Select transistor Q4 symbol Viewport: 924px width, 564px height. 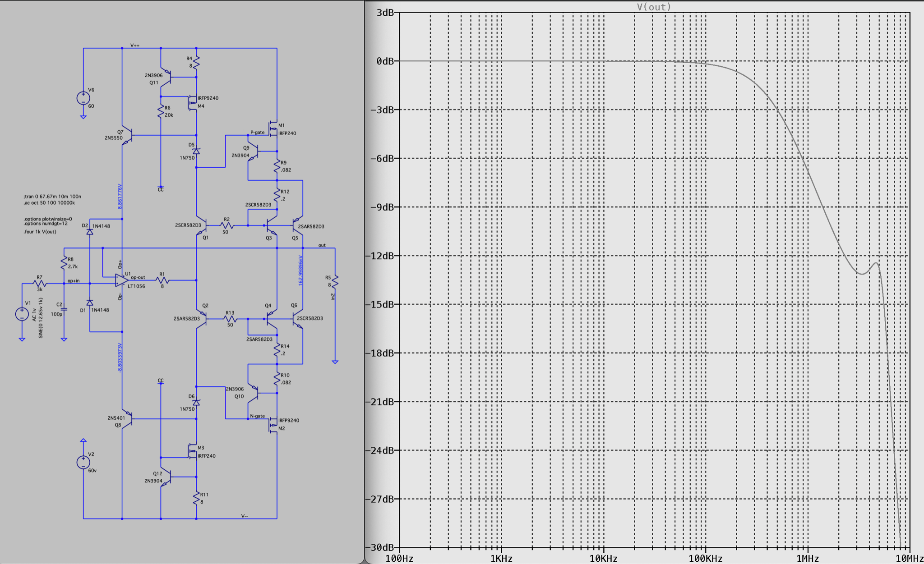[271, 319]
